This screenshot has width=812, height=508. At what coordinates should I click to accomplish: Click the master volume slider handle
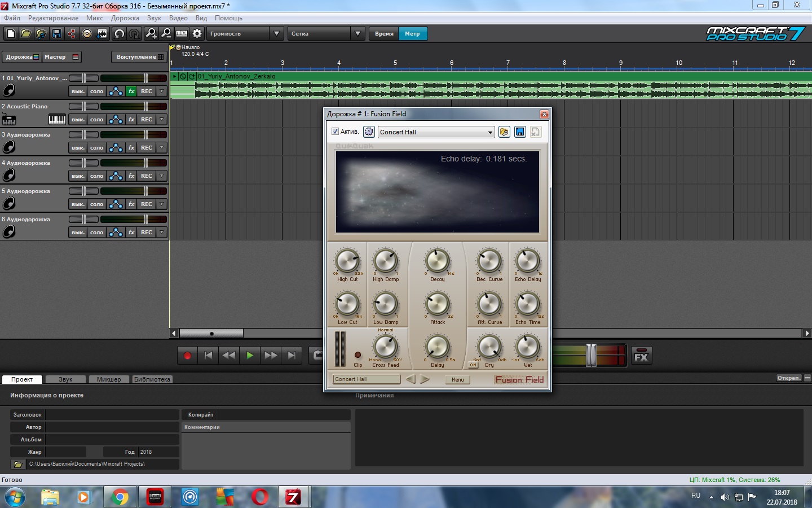click(x=591, y=355)
